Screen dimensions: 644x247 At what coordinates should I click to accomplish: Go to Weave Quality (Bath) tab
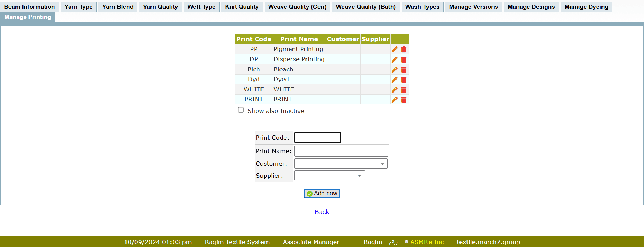point(366,7)
